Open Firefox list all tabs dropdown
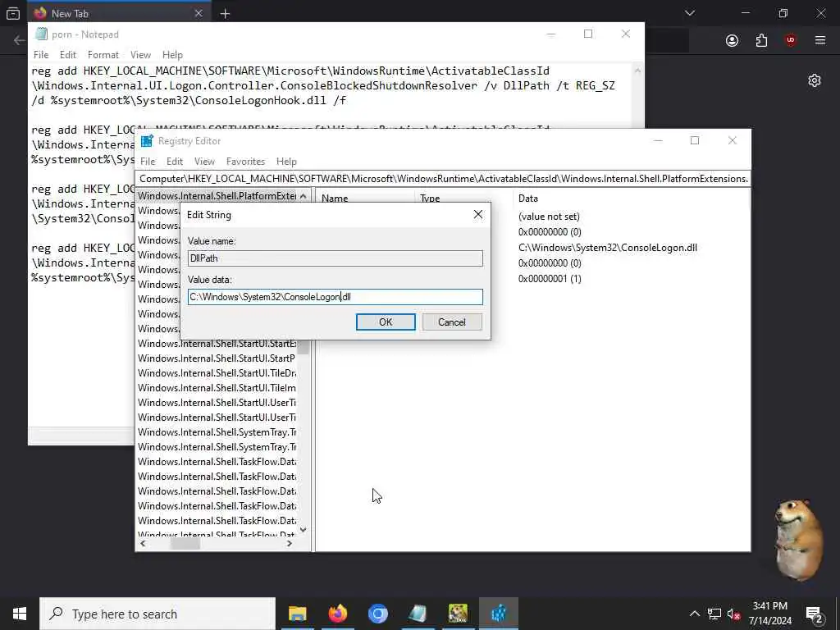840x630 pixels. (689, 13)
